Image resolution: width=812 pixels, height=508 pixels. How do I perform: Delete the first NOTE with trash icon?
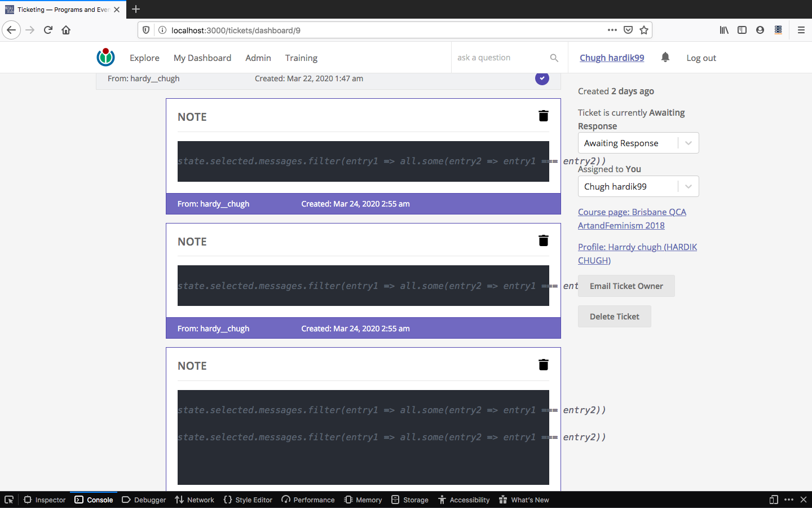pyautogui.click(x=543, y=116)
